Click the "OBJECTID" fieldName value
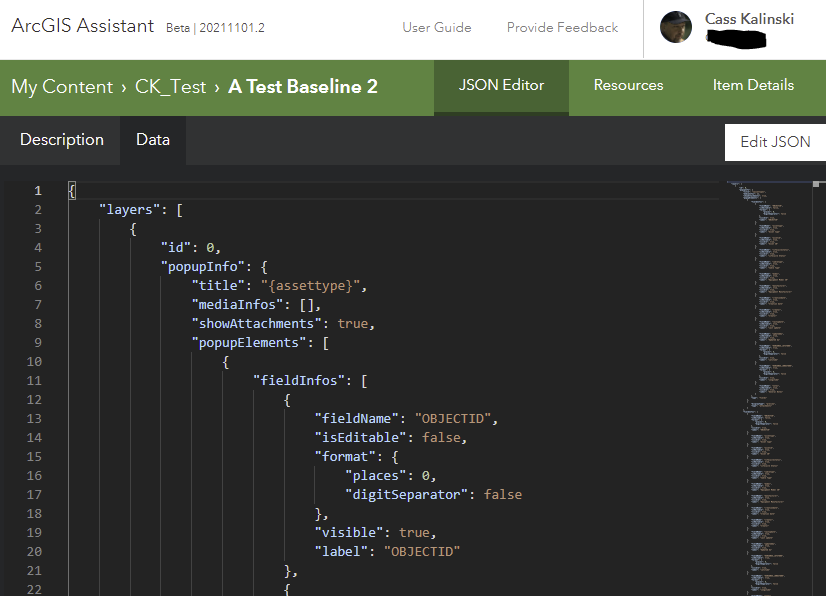This screenshot has width=826, height=596. (x=453, y=418)
